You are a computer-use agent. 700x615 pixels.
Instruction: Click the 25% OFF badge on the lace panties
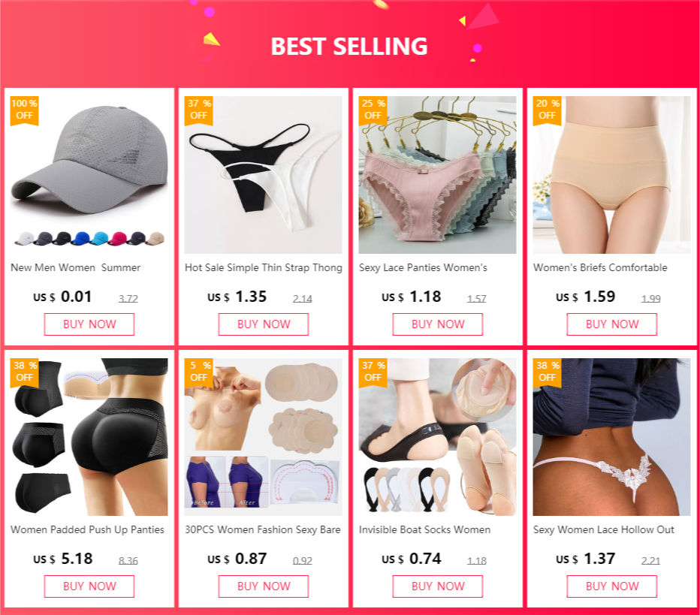[x=373, y=110]
